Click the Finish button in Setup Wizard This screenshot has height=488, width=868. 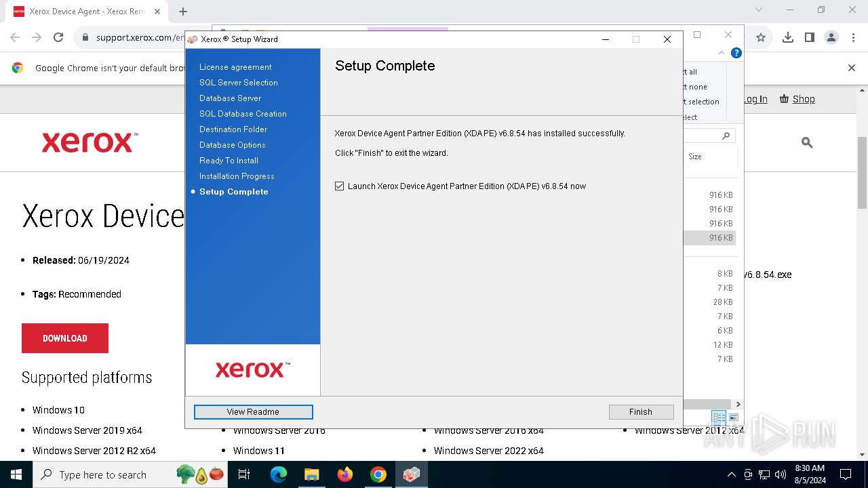pos(641,411)
